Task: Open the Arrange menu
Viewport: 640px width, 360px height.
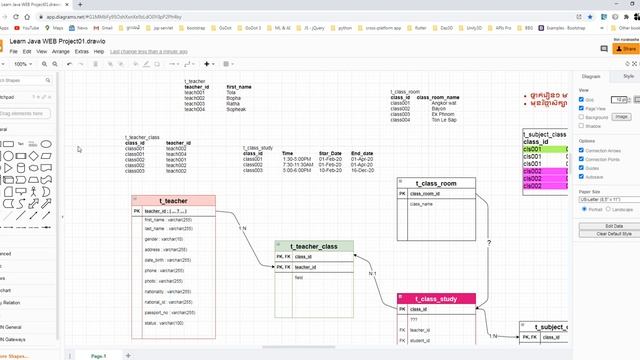Action: [x=61, y=52]
